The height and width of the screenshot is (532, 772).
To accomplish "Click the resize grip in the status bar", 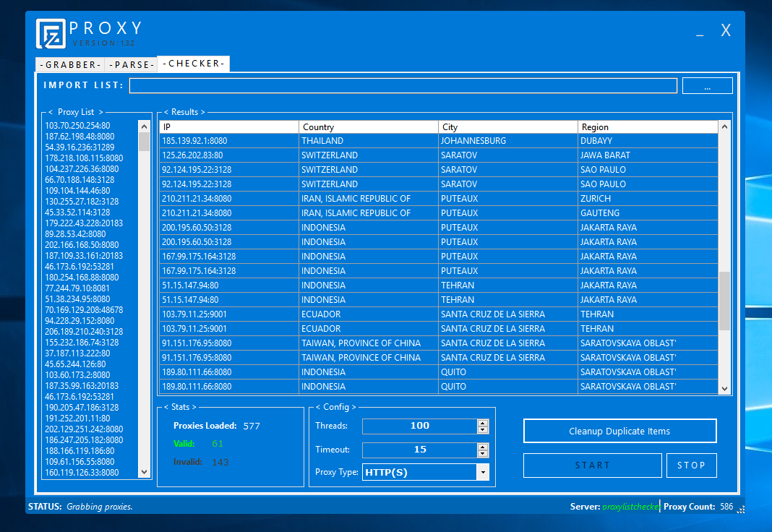I will (741, 510).
